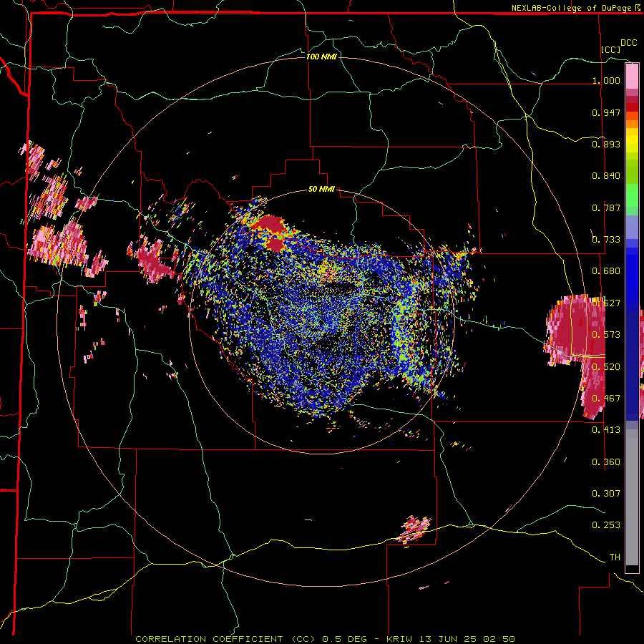Click the DCC label above the color bar
Screen dimensions: 644x644
[x=628, y=43]
